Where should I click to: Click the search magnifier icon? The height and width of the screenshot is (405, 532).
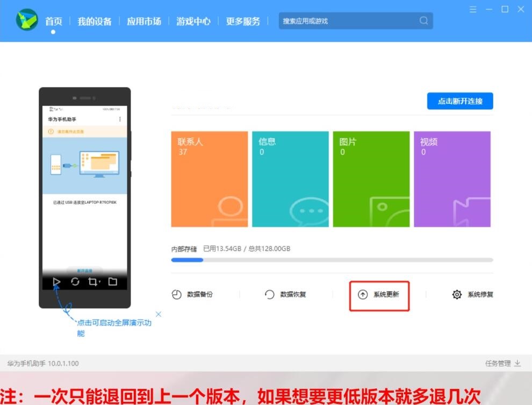[423, 21]
